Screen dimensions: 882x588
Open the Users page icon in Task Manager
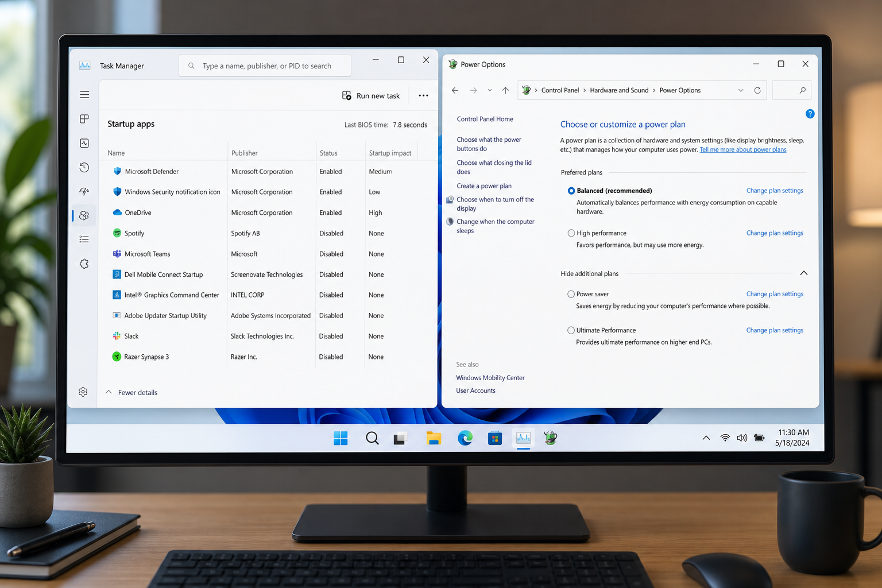(x=84, y=191)
